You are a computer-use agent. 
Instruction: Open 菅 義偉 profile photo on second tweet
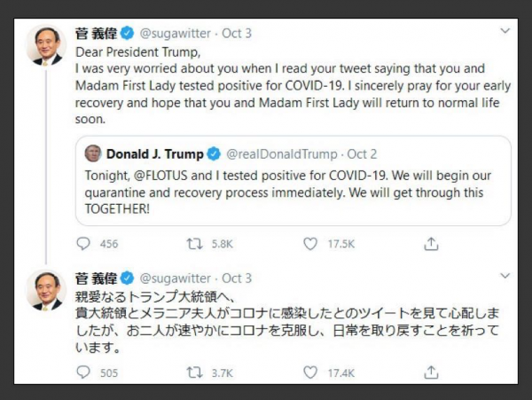(45, 290)
